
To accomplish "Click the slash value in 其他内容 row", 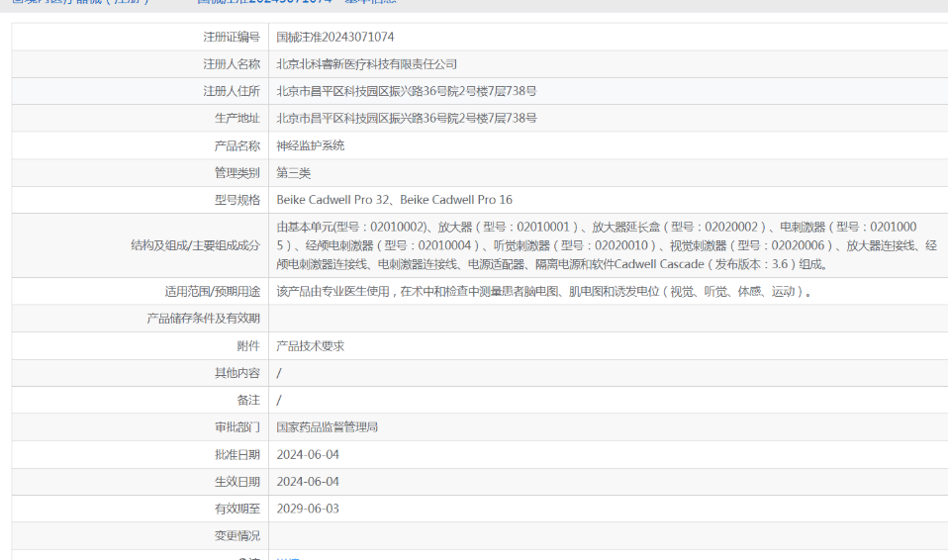I will [279, 373].
